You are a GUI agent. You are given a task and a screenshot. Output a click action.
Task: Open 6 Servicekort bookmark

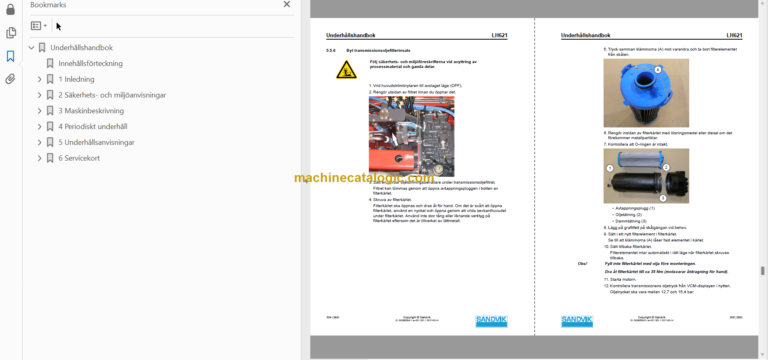[79, 158]
